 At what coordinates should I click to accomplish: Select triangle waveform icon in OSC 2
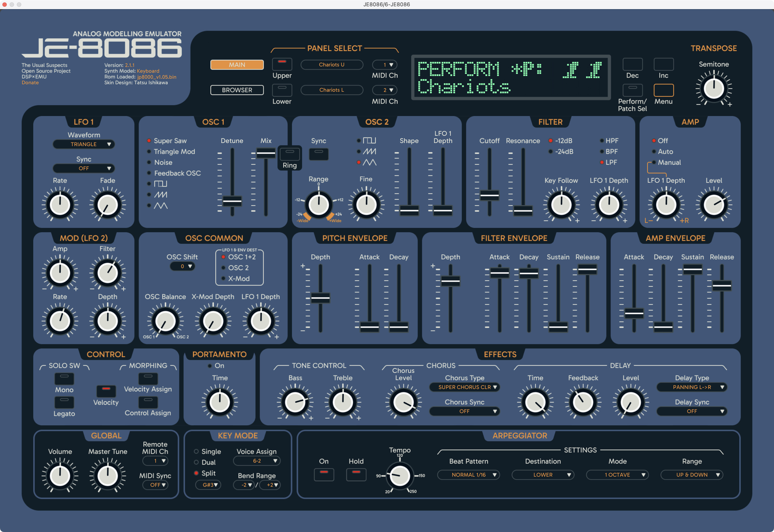[x=369, y=162]
